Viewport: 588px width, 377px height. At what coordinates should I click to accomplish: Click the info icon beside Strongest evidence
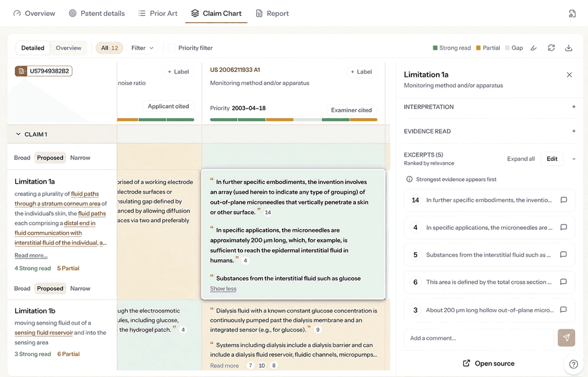click(409, 179)
